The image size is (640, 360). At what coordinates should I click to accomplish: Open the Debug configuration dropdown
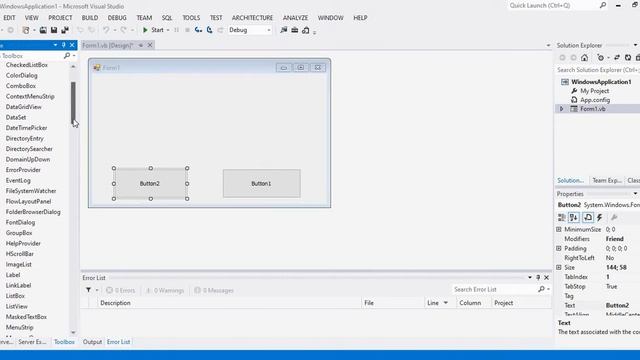pos(269,30)
